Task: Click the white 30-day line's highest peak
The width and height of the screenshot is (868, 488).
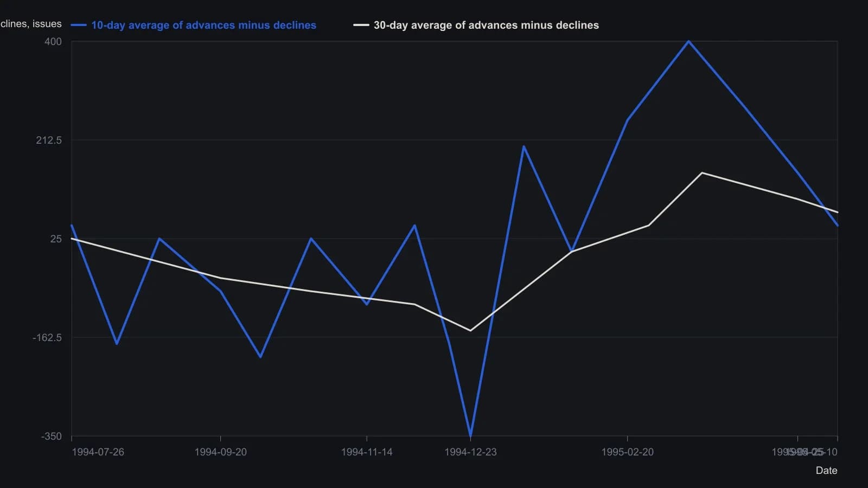Action: pos(702,173)
